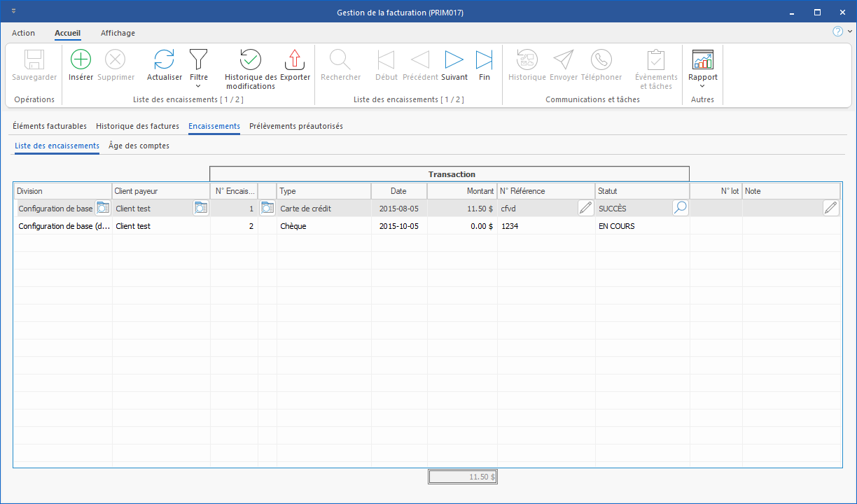Open the Affichage ribbon tab

click(118, 33)
